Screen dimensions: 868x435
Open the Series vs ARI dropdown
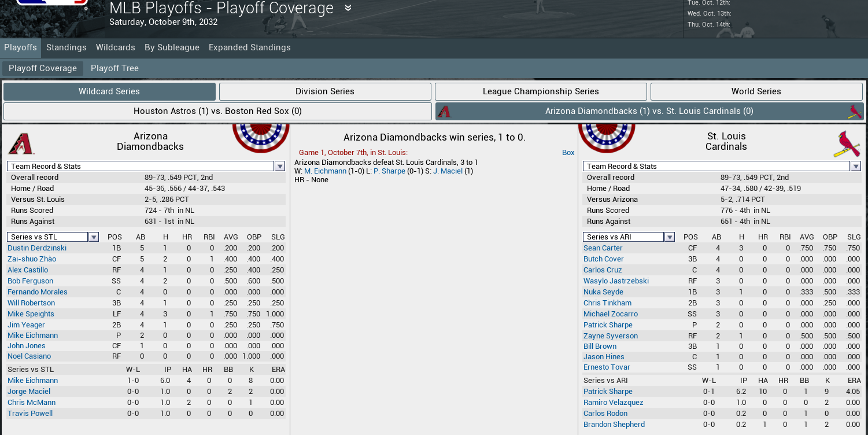pos(670,237)
